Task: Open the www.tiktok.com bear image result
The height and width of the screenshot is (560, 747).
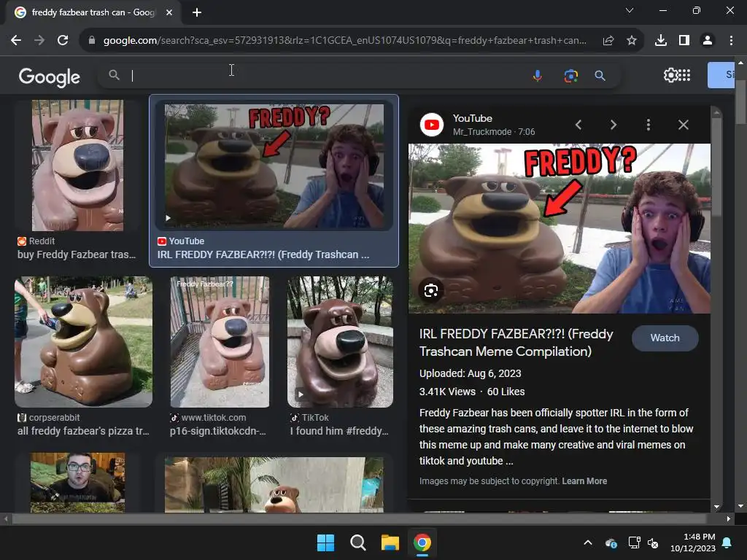Action: click(220, 342)
